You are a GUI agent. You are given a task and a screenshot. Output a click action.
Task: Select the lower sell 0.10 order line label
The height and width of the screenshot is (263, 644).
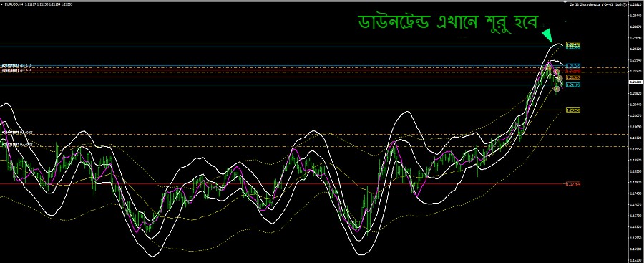point(17,70)
